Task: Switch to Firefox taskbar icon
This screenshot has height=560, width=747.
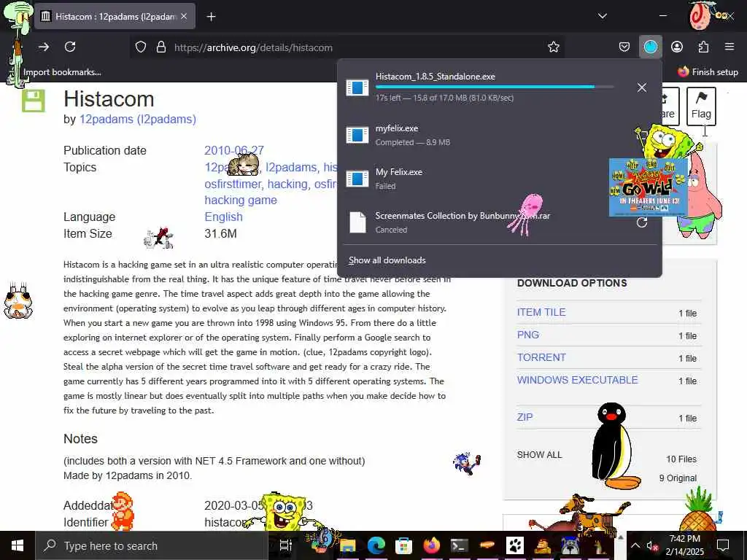Action: point(432,545)
